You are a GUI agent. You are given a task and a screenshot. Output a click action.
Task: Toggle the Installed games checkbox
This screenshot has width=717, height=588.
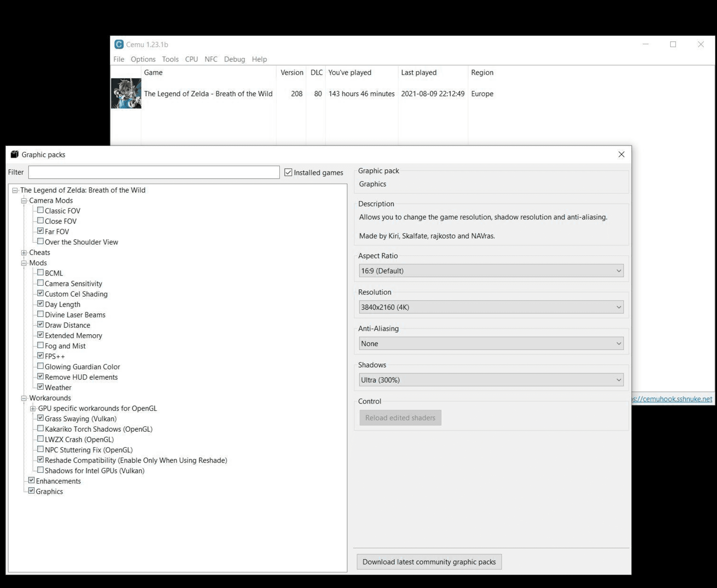288,172
